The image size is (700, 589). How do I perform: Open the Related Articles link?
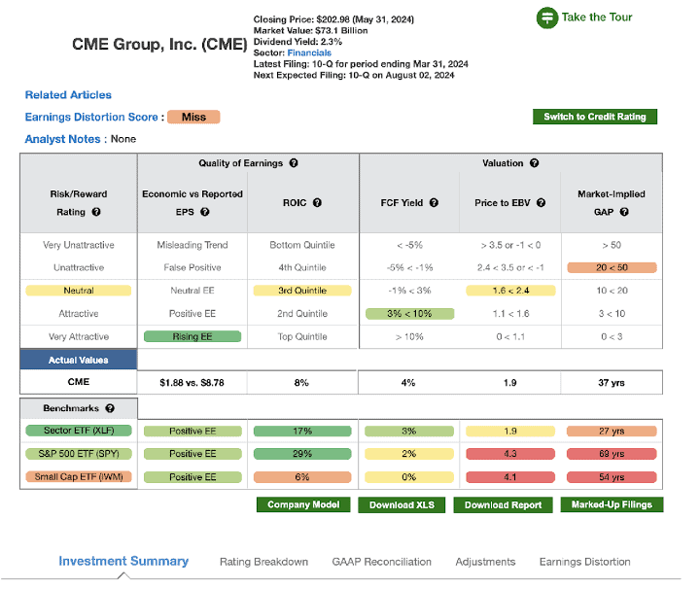coord(68,95)
